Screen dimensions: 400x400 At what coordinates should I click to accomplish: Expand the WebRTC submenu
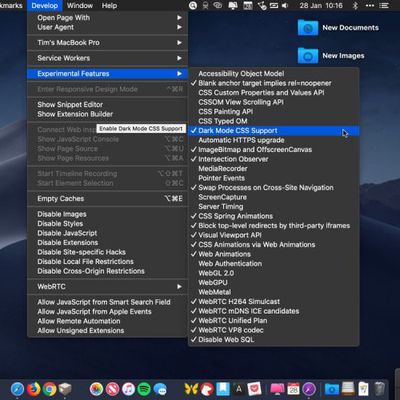pyautogui.click(x=107, y=286)
